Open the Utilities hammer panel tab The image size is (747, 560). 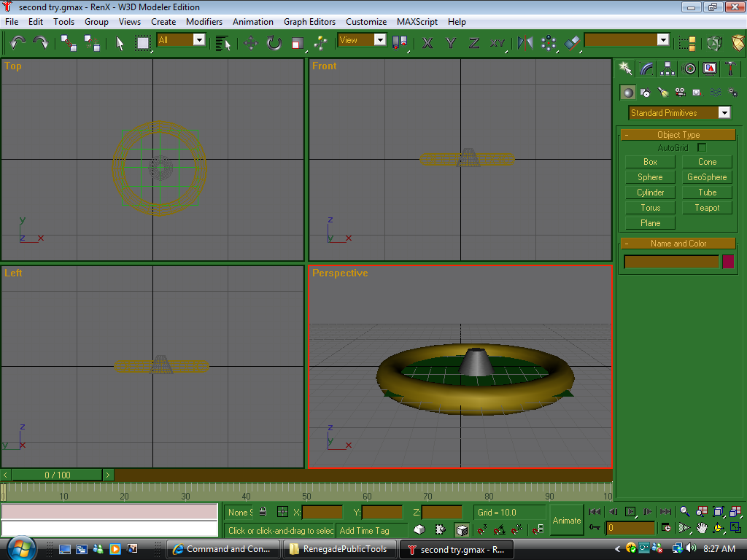(x=730, y=69)
